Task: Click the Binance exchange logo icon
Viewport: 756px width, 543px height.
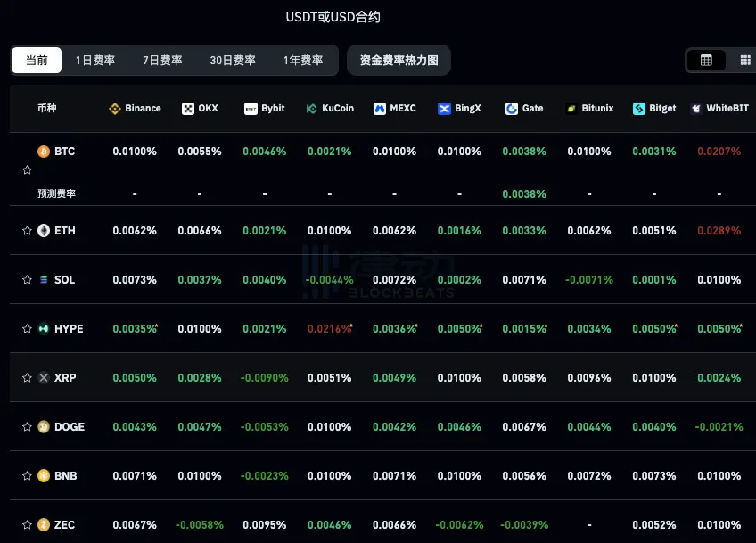Action: click(115, 109)
